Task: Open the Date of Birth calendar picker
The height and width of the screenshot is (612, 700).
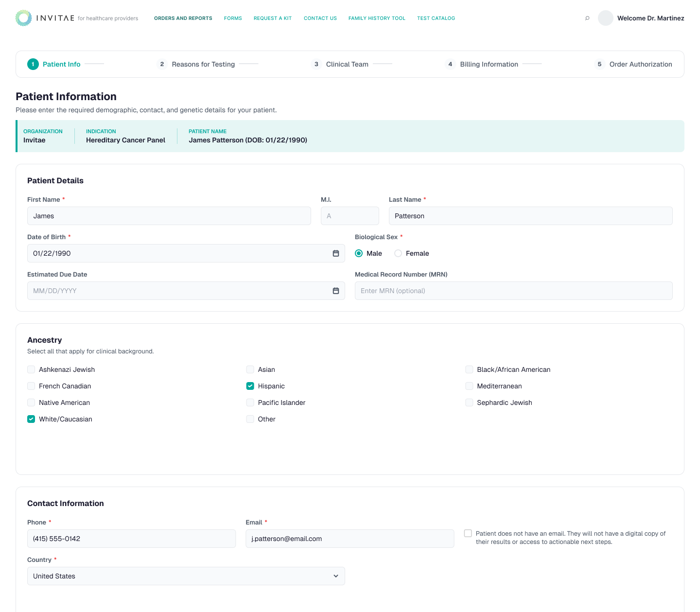Action: 336,253
